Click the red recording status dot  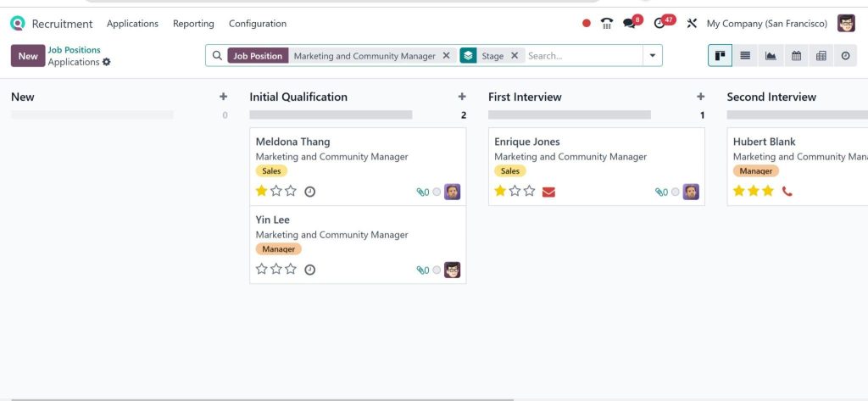587,23
